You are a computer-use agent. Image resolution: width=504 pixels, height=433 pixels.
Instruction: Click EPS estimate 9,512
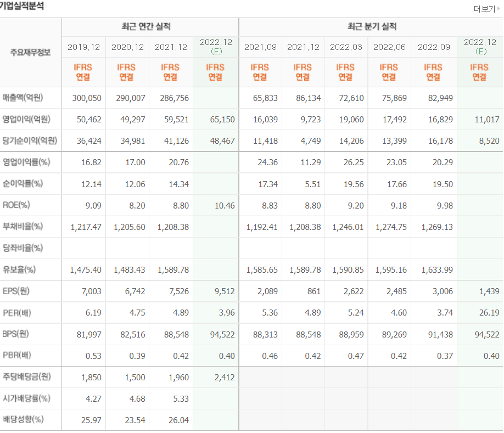[225, 291]
